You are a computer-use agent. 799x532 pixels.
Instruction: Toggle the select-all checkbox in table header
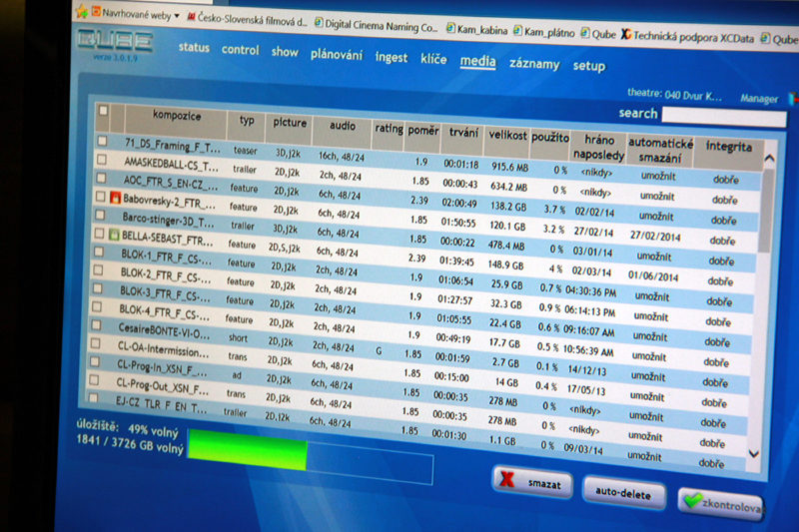click(103, 110)
